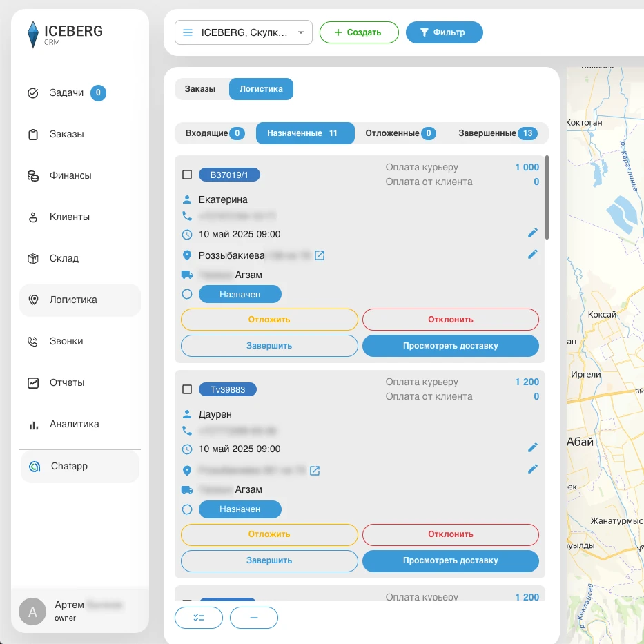The height and width of the screenshot is (644, 644).
Task: Click Отклонить for order Tv39883
Action: click(x=451, y=535)
